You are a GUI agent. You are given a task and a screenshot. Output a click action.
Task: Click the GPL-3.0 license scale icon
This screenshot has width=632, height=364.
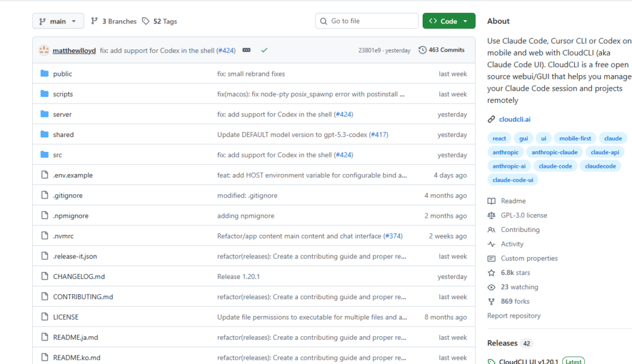(491, 216)
